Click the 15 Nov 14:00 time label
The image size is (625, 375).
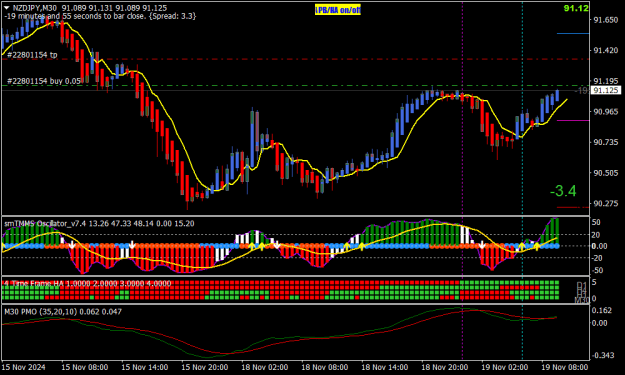pyautogui.click(x=145, y=367)
